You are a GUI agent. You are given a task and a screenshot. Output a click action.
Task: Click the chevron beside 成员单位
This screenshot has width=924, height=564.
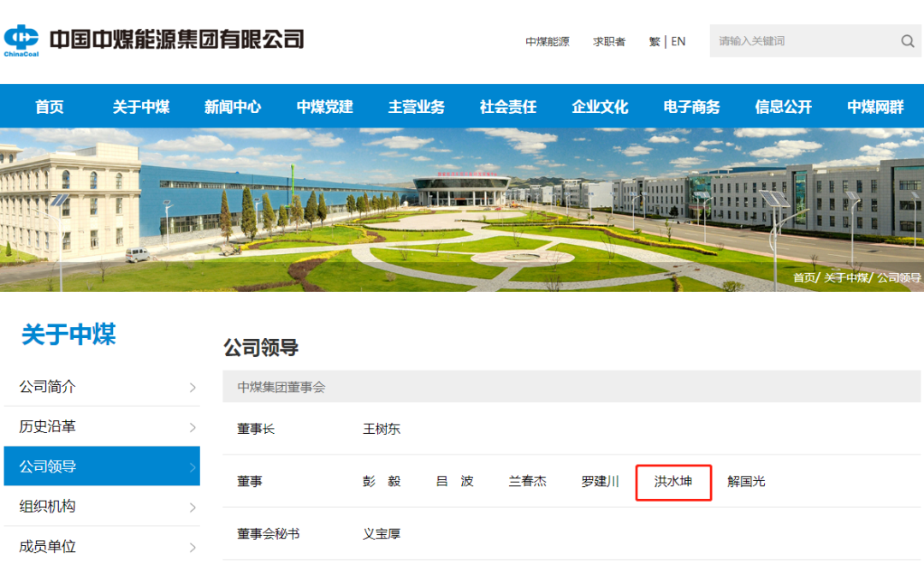click(x=192, y=548)
